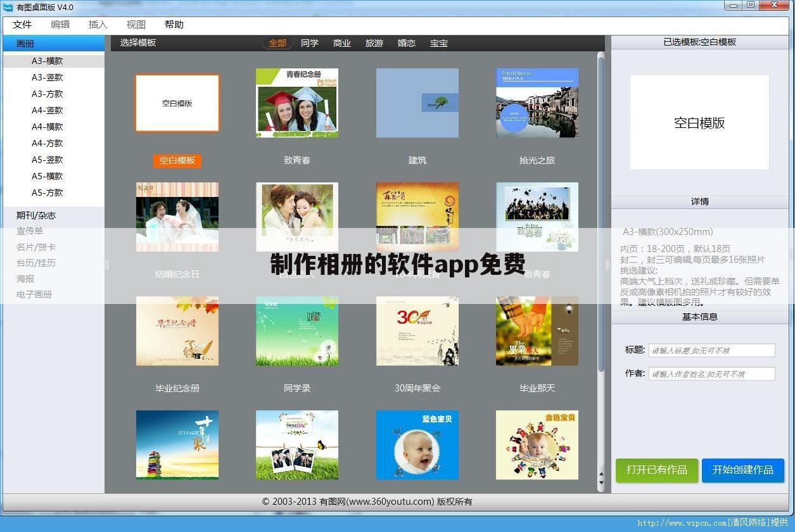Screen dimensions: 795x532
Task: Open the 编辑 menu
Action: [x=60, y=25]
